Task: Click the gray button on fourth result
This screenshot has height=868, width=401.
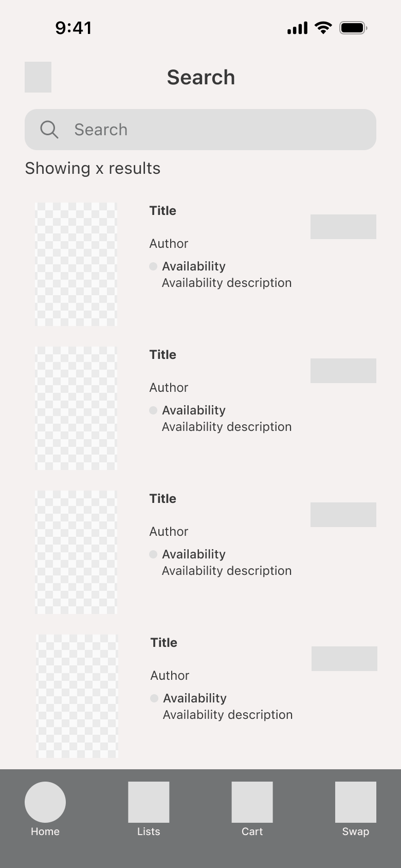Action: click(x=344, y=659)
